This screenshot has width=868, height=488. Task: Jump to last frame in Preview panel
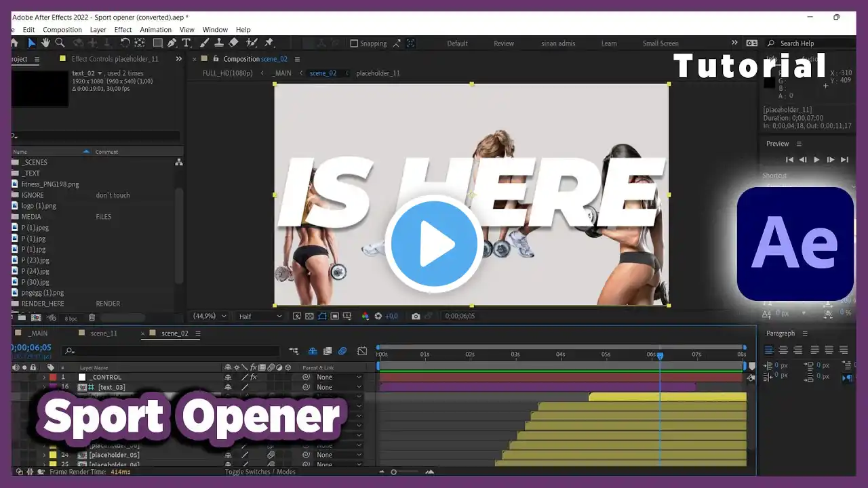point(844,159)
